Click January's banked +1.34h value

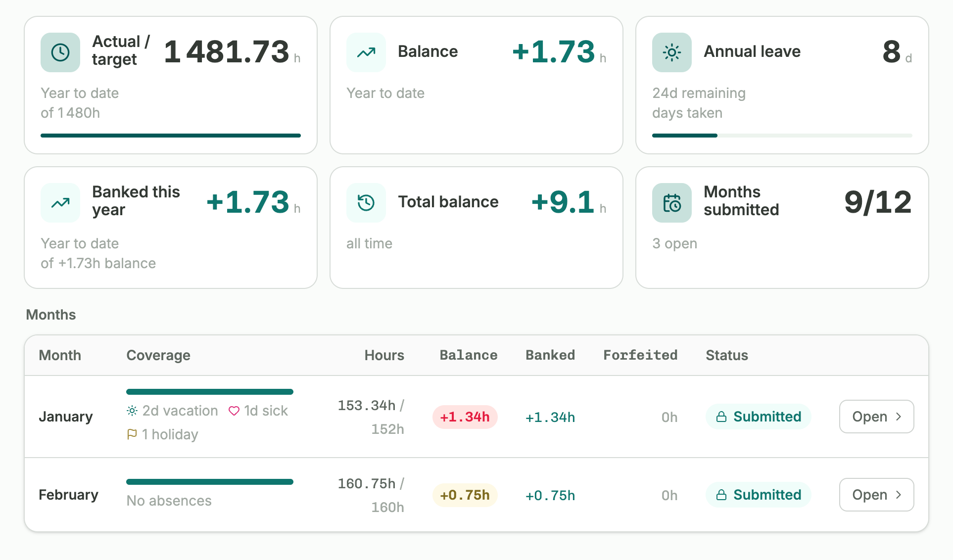[550, 418]
